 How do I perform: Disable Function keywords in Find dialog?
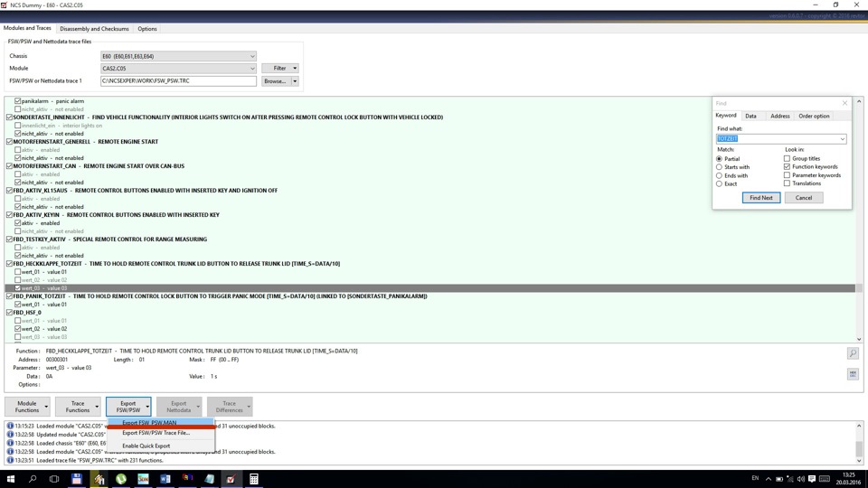click(x=787, y=166)
